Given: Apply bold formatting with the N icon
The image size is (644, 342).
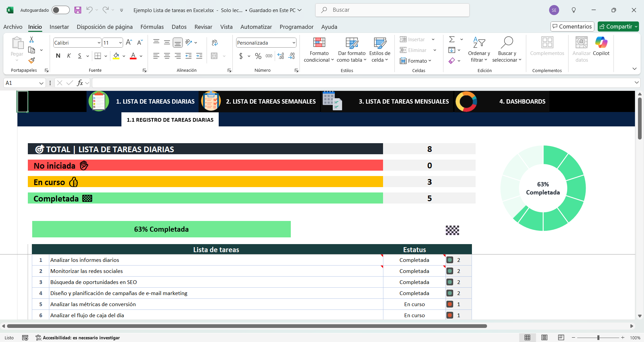Looking at the screenshot, I should 58,56.
